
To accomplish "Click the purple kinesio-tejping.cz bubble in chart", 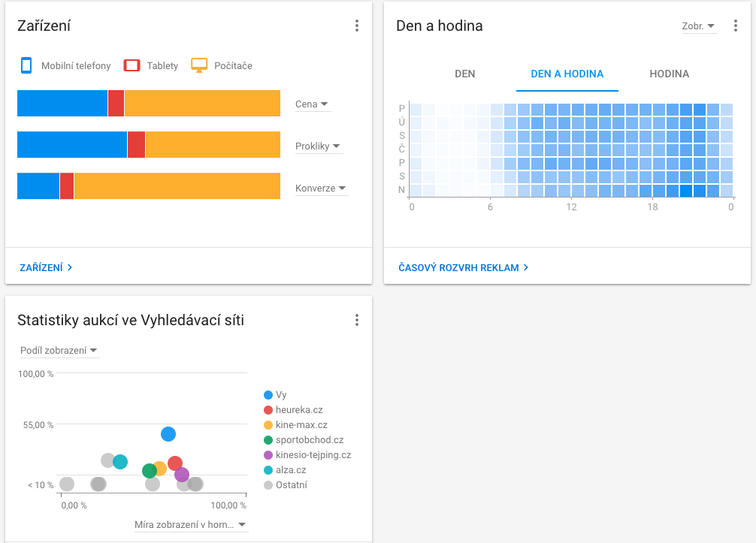I will coord(182,475).
